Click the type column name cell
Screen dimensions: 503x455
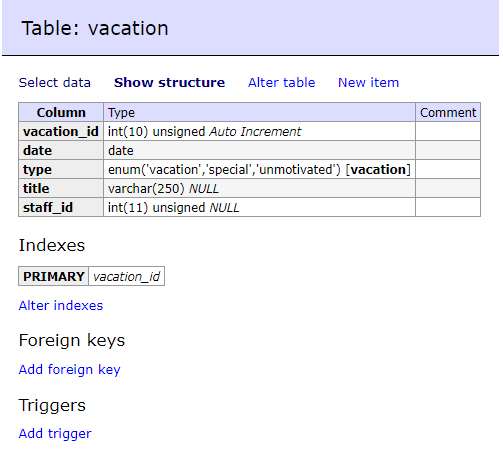click(61, 169)
